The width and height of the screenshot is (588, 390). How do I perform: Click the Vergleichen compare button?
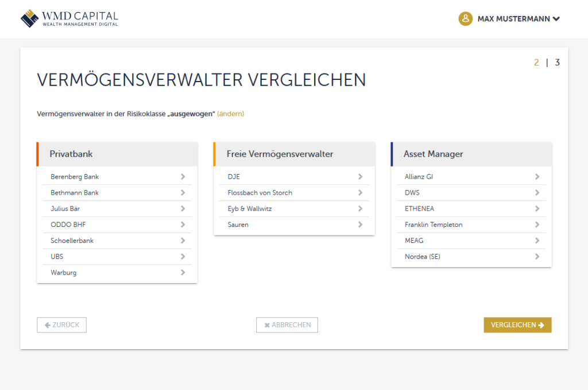tap(517, 325)
